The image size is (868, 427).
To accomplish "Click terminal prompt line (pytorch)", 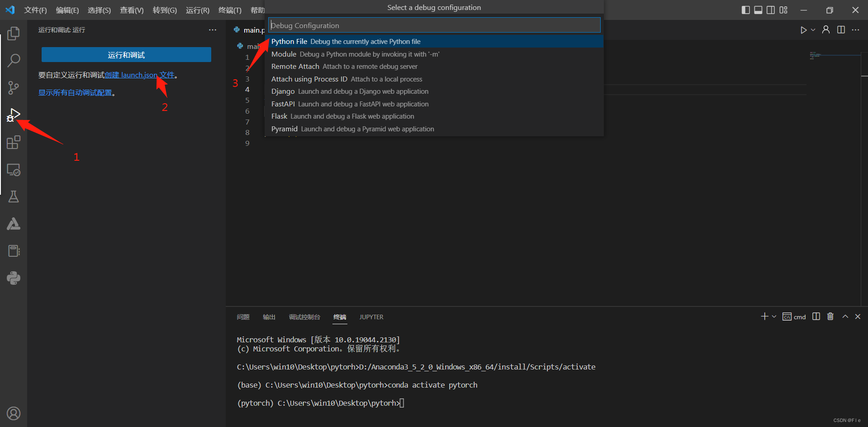I will click(x=321, y=403).
